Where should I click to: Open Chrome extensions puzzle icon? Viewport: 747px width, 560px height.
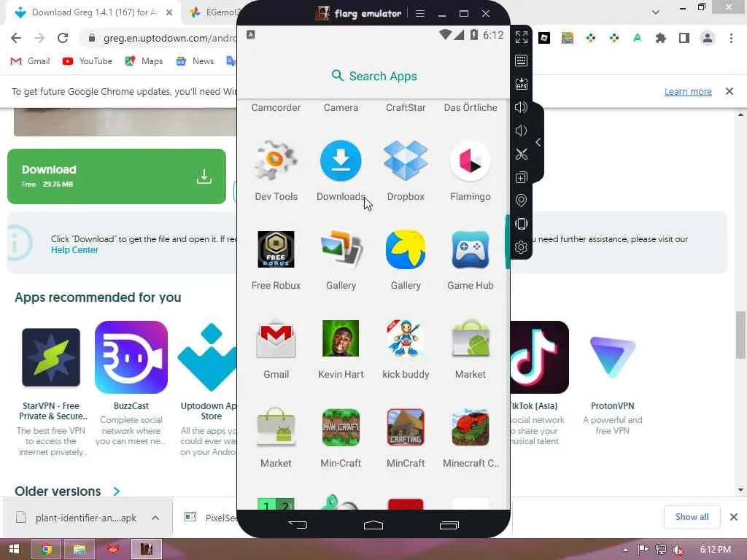tap(660, 38)
